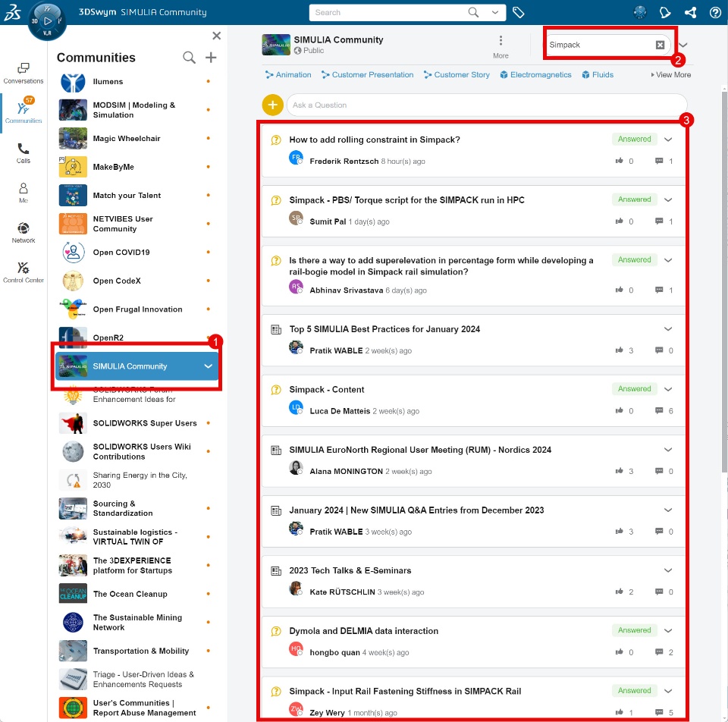This screenshot has width=728, height=722.
Task: Filter by the Animation tag
Action: coord(288,75)
